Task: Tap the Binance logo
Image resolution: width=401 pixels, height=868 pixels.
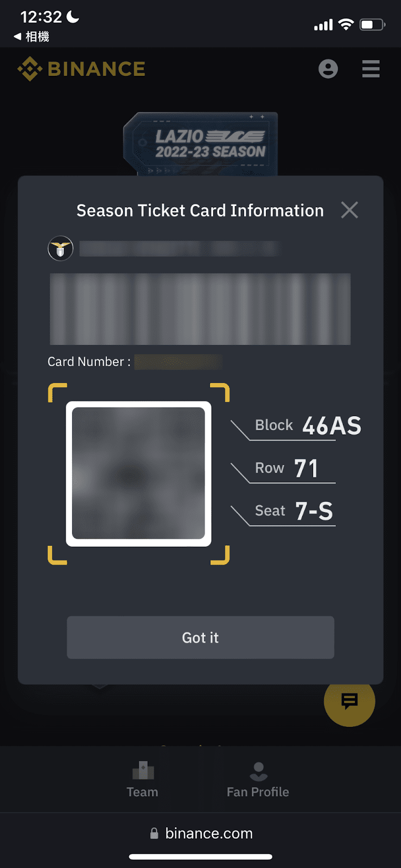Action: [81, 69]
